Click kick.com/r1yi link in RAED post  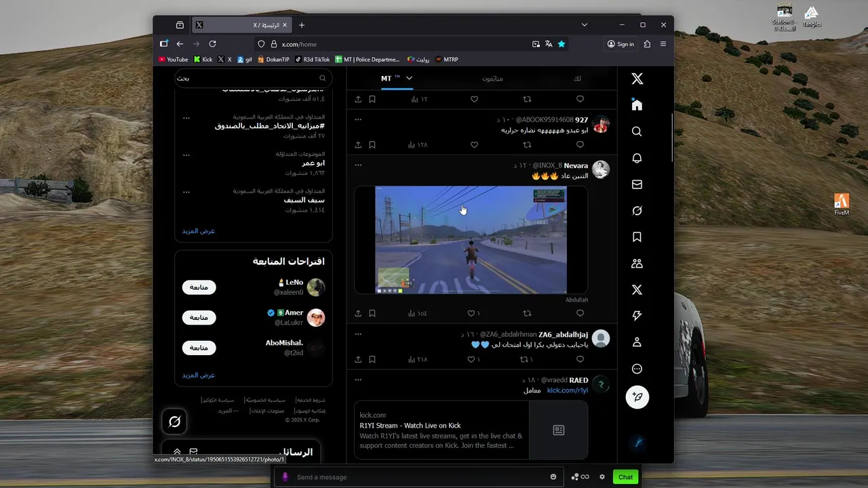point(568,390)
